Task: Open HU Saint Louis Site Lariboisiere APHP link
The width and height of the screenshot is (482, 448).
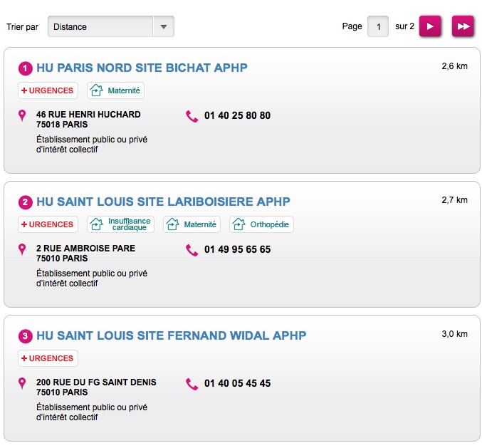Action: tap(163, 202)
